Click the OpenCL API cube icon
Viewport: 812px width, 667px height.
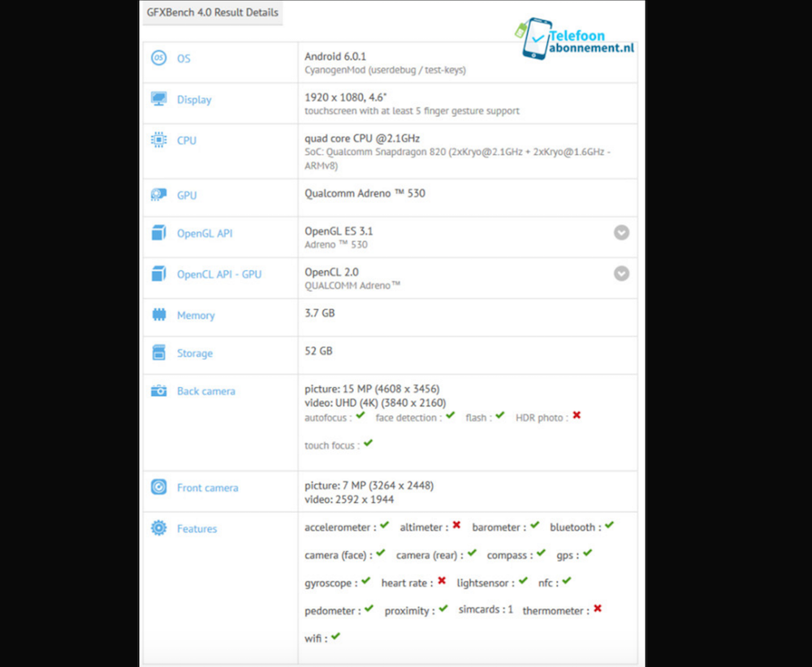click(x=159, y=273)
